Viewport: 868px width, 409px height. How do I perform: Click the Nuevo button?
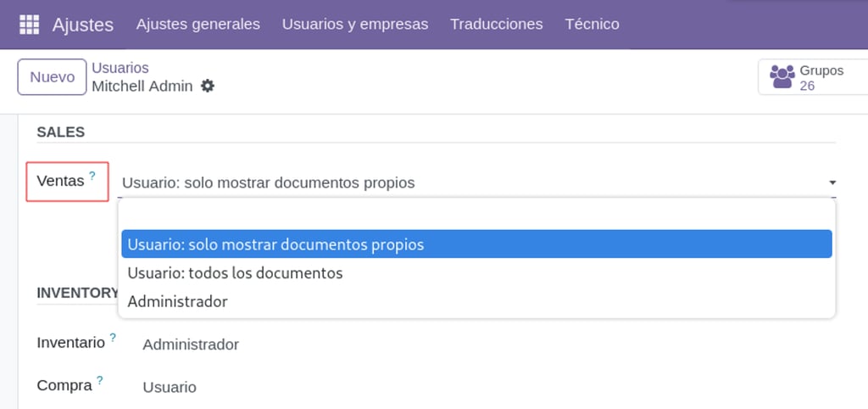click(x=52, y=77)
